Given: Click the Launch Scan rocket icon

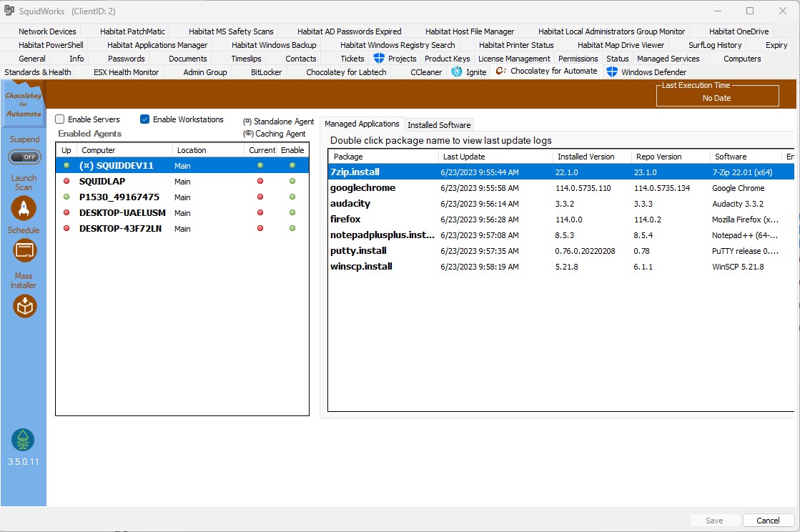Looking at the screenshot, I should pyautogui.click(x=24, y=207).
